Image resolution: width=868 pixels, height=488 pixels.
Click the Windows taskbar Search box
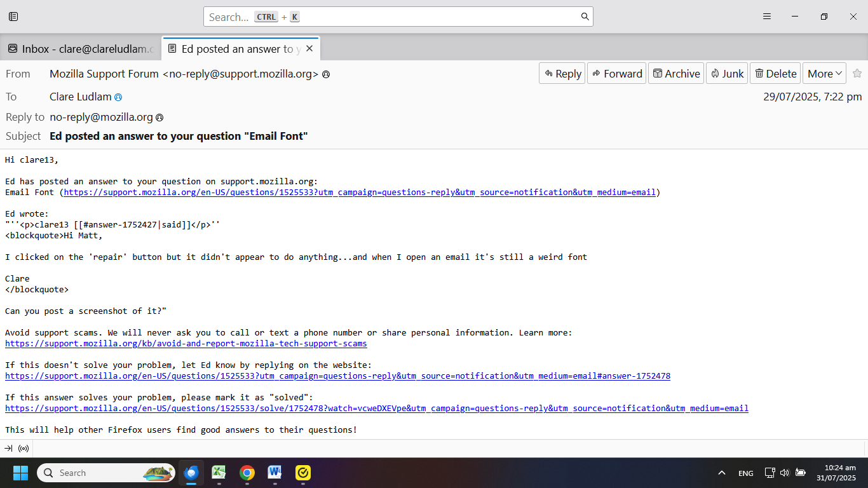pos(106,473)
